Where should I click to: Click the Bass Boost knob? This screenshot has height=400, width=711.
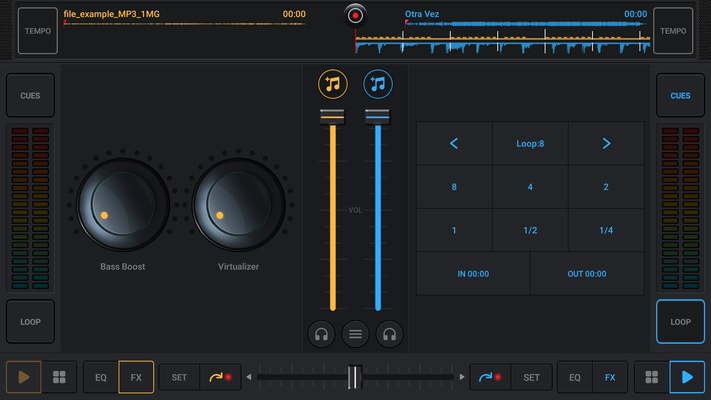click(x=122, y=205)
